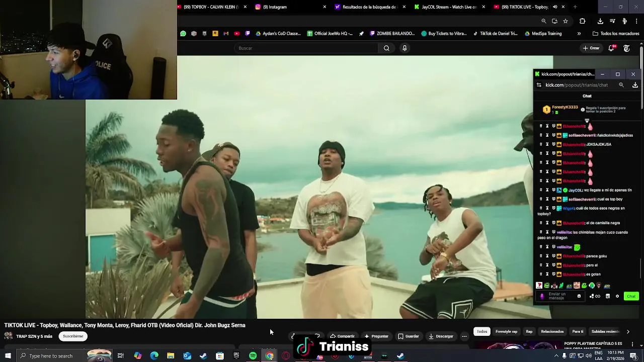Open the YouTube bookmark icon
Image resolution: width=644 pixels, height=362 pixels.
(x=237, y=34)
